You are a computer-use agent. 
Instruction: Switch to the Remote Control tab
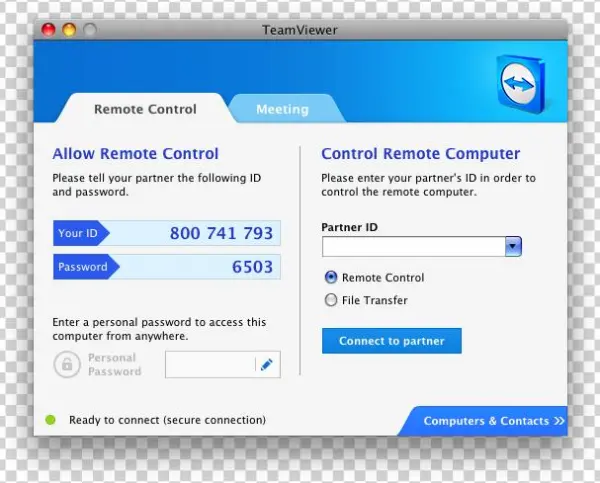point(145,109)
